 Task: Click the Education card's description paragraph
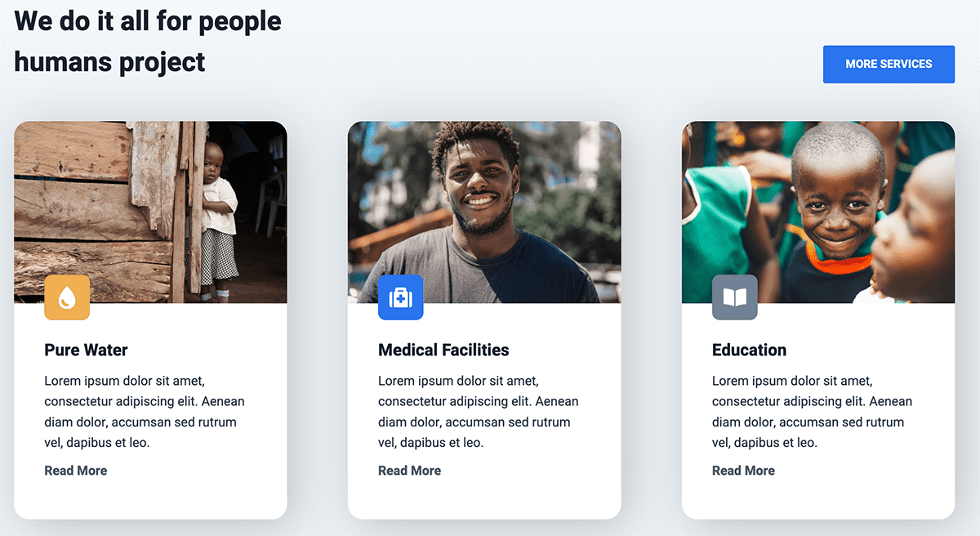(x=813, y=412)
